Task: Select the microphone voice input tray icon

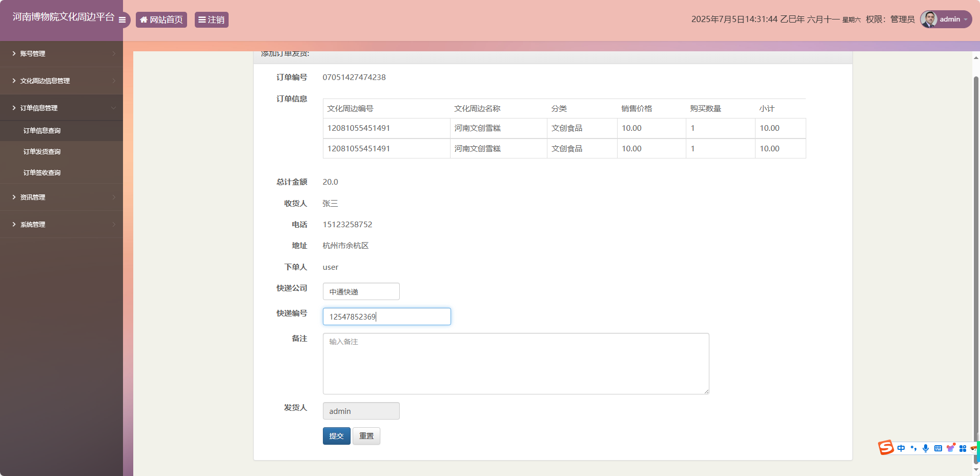Action: [x=925, y=448]
